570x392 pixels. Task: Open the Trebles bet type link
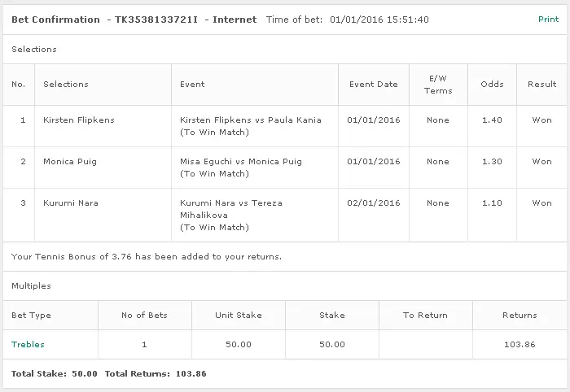[x=28, y=344]
